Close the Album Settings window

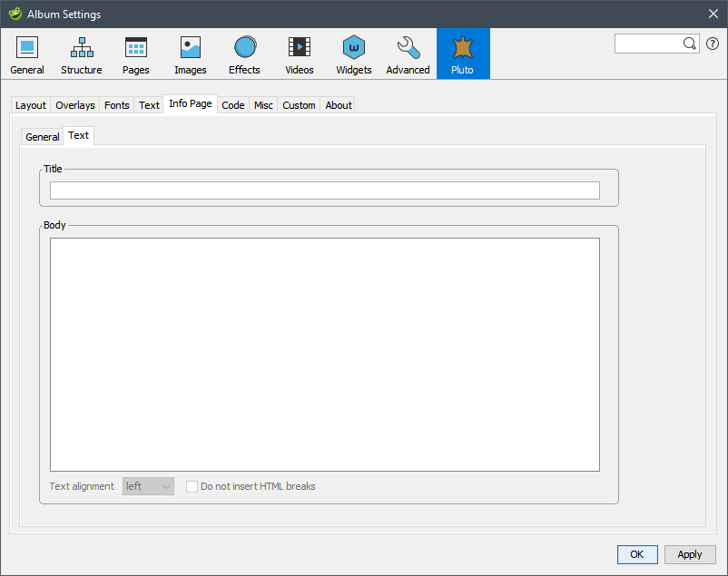(713, 14)
